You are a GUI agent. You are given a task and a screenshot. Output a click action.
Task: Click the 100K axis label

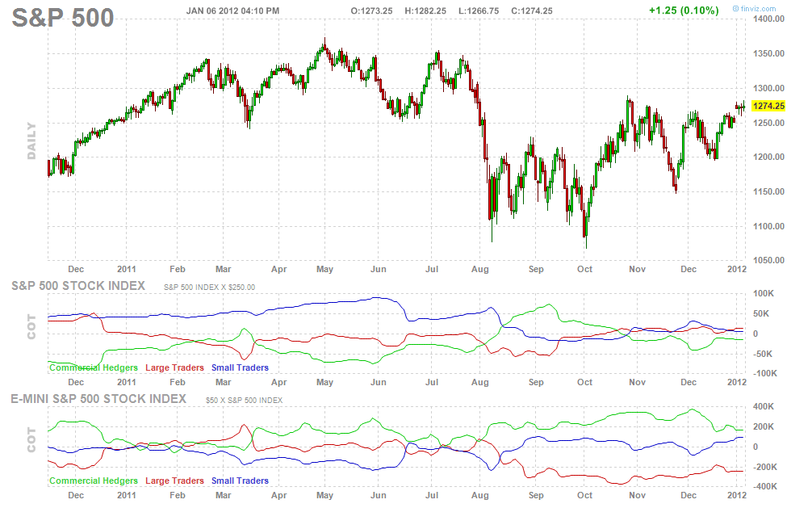click(764, 293)
